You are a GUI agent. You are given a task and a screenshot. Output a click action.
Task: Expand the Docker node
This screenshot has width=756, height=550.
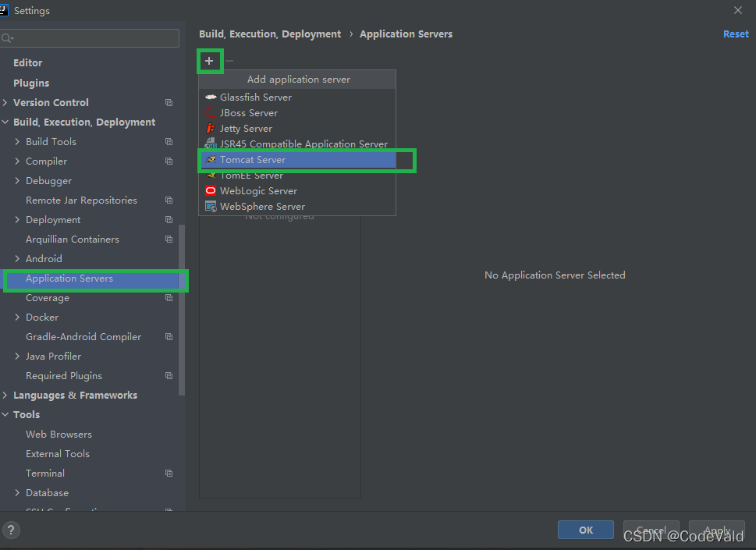tap(17, 318)
